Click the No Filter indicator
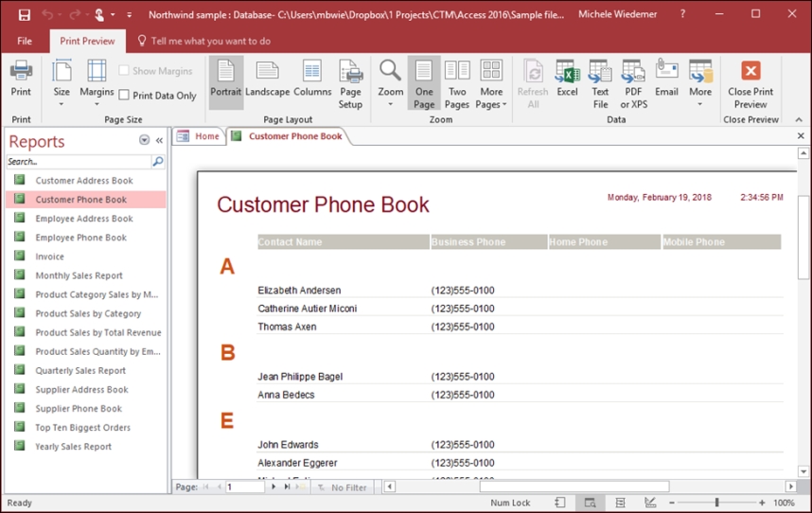Screen dimensions: 812x513 pyautogui.click(x=343, y=487)
